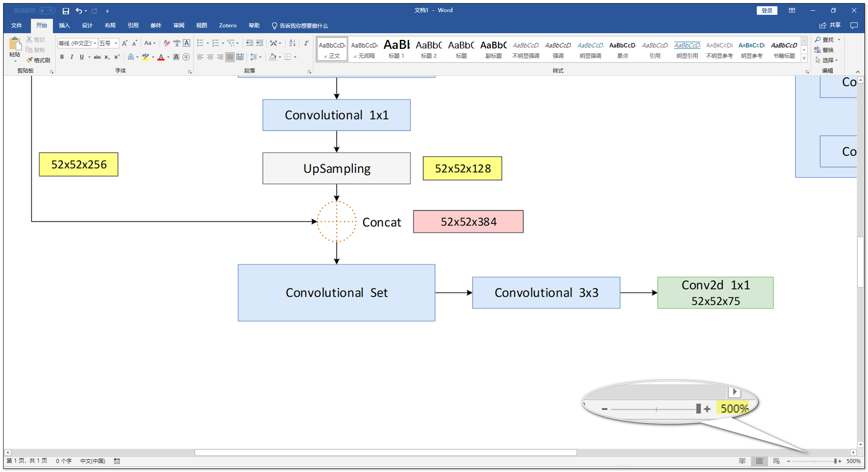Toggle justified alignment
The height and width of the screenshot is (472, 868).
pos(230,57)
